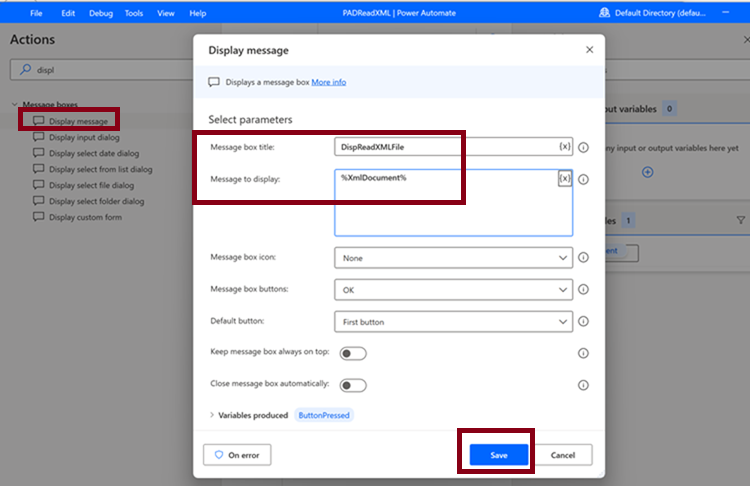Open variable picker in Message to display field
The height and width of the screenshot is (486, 750).
click(x=565, y=178)
